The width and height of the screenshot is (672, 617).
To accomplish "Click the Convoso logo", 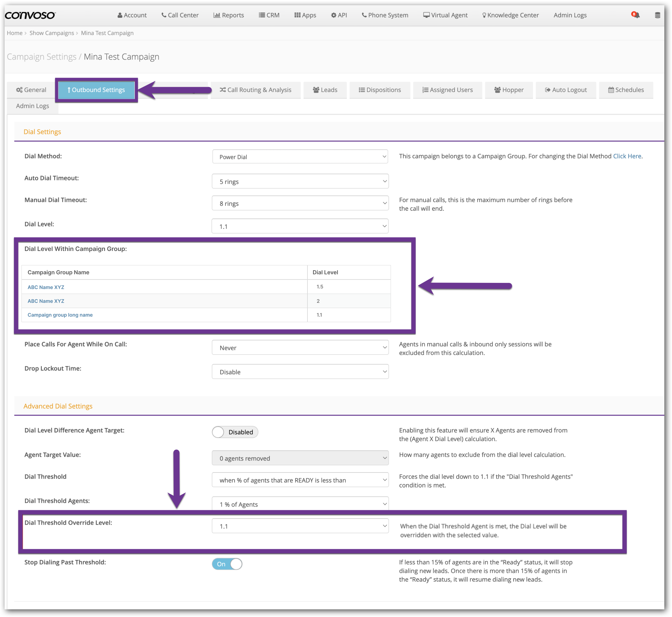I will tap(30, 15).
